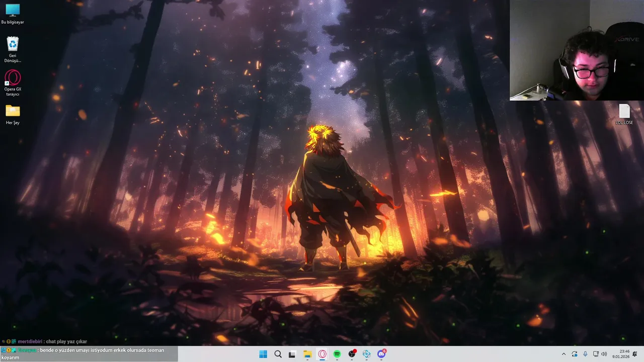The height and width of the screenshot is (362, 644).
Task: Open taskbar Search magnifier
Action: coord(278,354)
